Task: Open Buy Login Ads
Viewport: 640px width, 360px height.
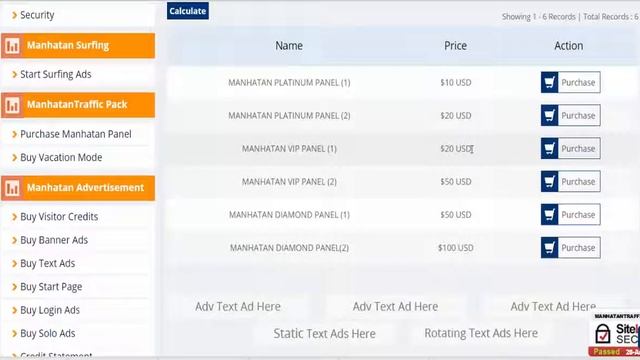Action: point(50,310)
